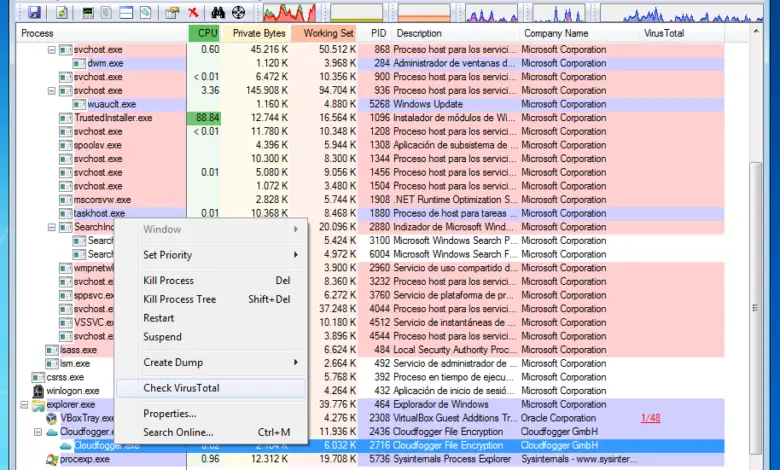The image size is (780, 470).
Task: Open the Set Priority submenu
Action: pyautogui.click(x=211, y=255)
